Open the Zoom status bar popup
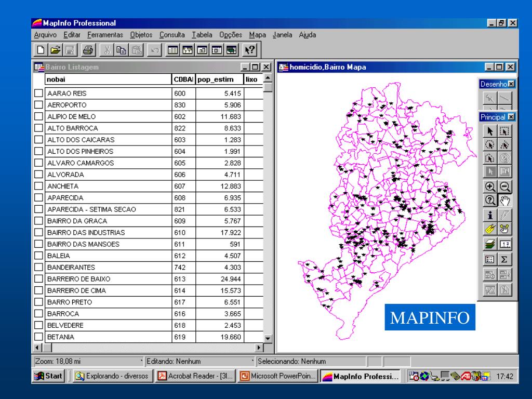The width and height of the screenshot is (532, 399). pyautogui.click(x=88, y=362)
